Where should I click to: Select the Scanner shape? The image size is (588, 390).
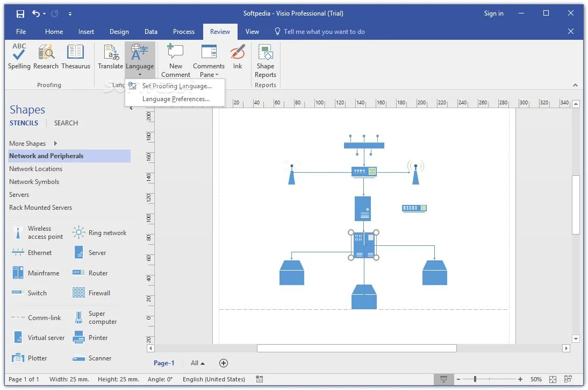click(92, 358)
